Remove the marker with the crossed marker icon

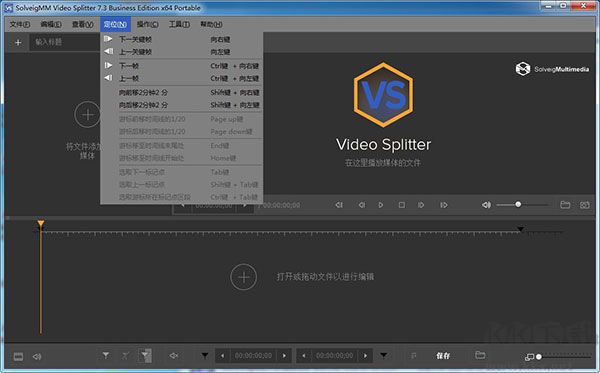coord(126,356)
